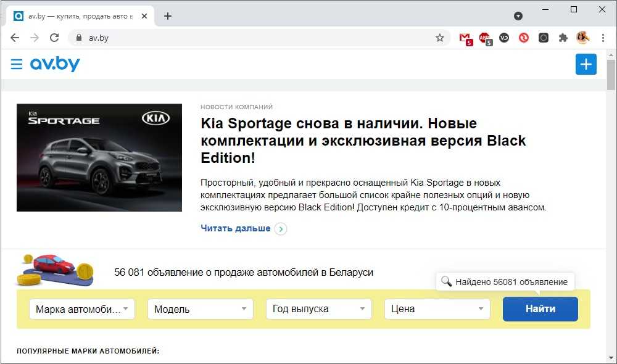Open the Chrome three-dot menu
Viewport: 617px width, 364px height.
[603, 38]
